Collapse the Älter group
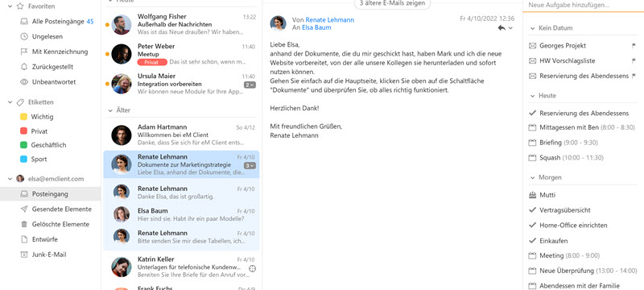Viewport: 644px width, 290px height. 110,110
